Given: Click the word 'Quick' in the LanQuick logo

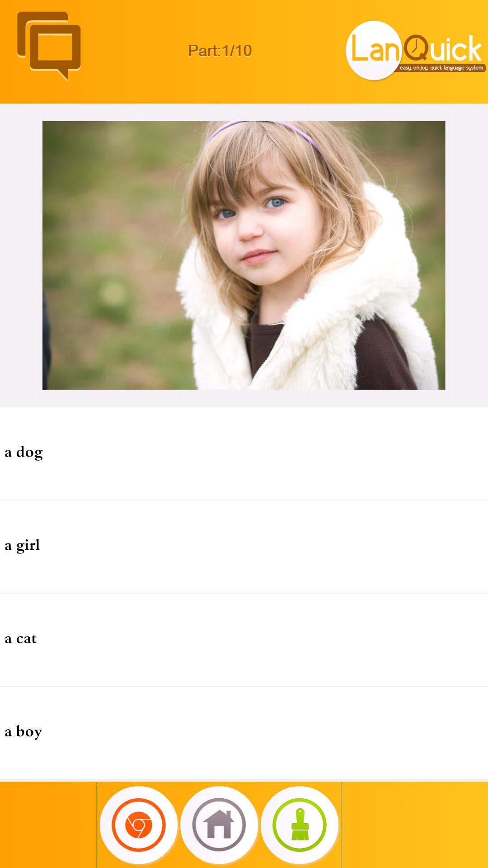Looking at the screenshot, I should pyautogui.click(x=443, y=48).
